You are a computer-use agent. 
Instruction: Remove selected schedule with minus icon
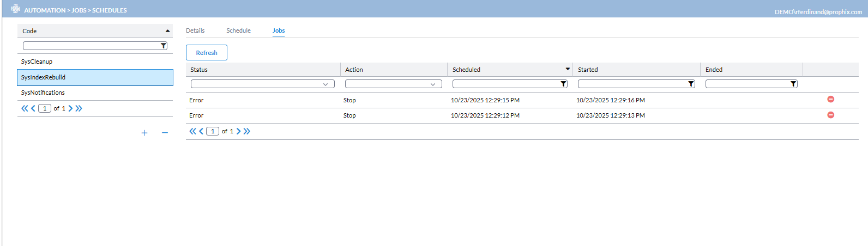165,133
